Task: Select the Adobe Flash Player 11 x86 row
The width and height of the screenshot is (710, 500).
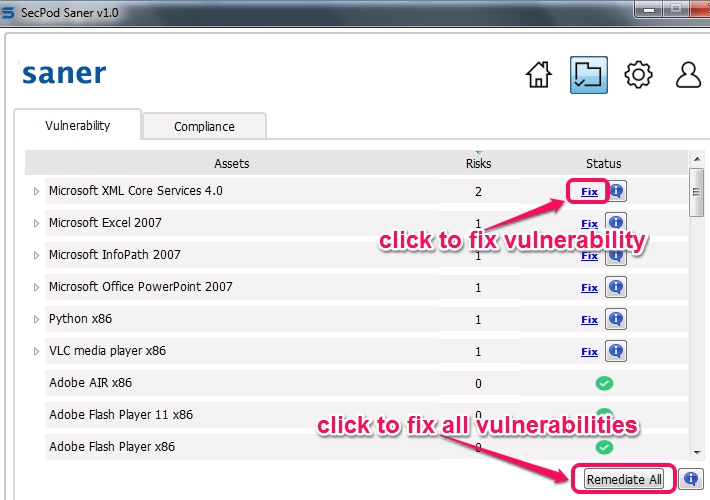Action: pos(366,415)
